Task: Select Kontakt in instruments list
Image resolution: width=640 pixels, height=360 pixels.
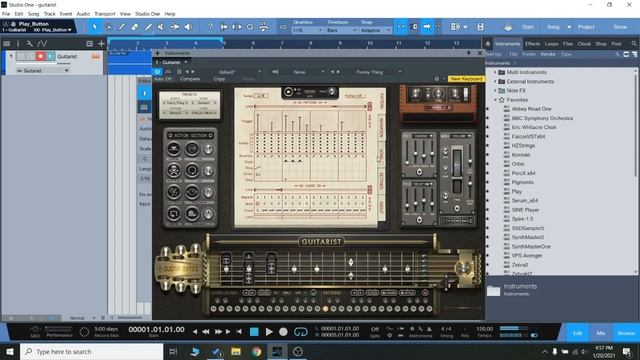Action: click(x=520, y=155)
